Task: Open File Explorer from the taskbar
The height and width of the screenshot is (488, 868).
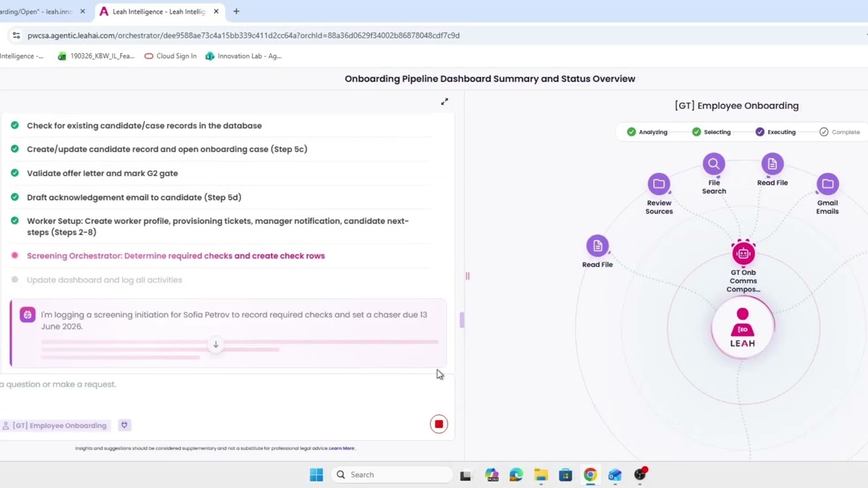Action: [540, 475]
